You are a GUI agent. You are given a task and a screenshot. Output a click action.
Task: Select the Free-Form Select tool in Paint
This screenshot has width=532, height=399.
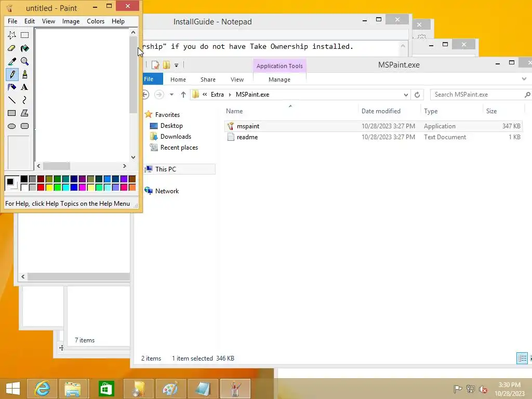point(12,35)
